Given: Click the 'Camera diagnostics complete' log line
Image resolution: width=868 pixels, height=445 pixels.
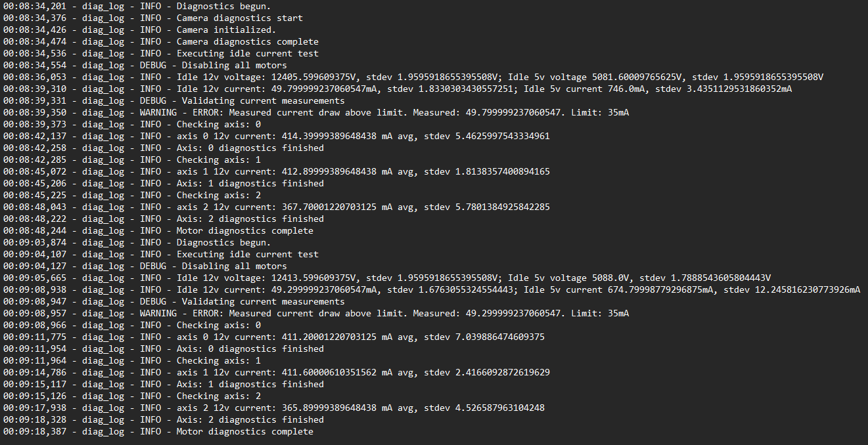Looking at the screenshot, I should tap(247, 42).
